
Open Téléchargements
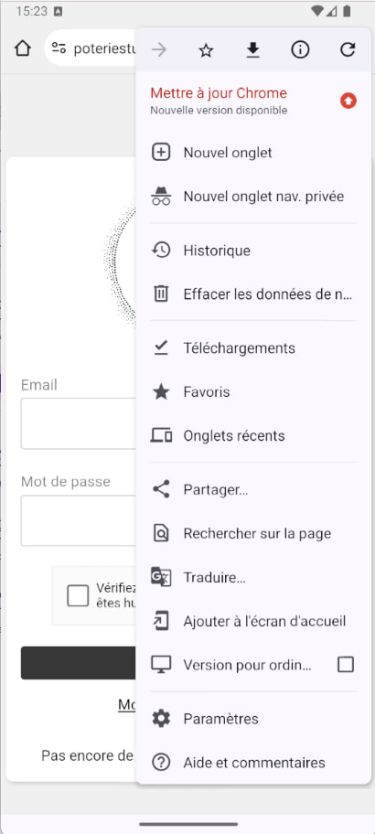pos(253,348)
